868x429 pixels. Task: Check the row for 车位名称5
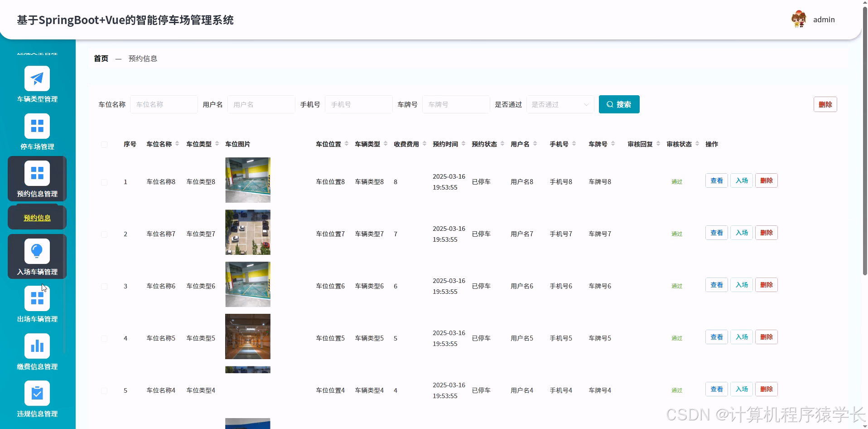104,339
